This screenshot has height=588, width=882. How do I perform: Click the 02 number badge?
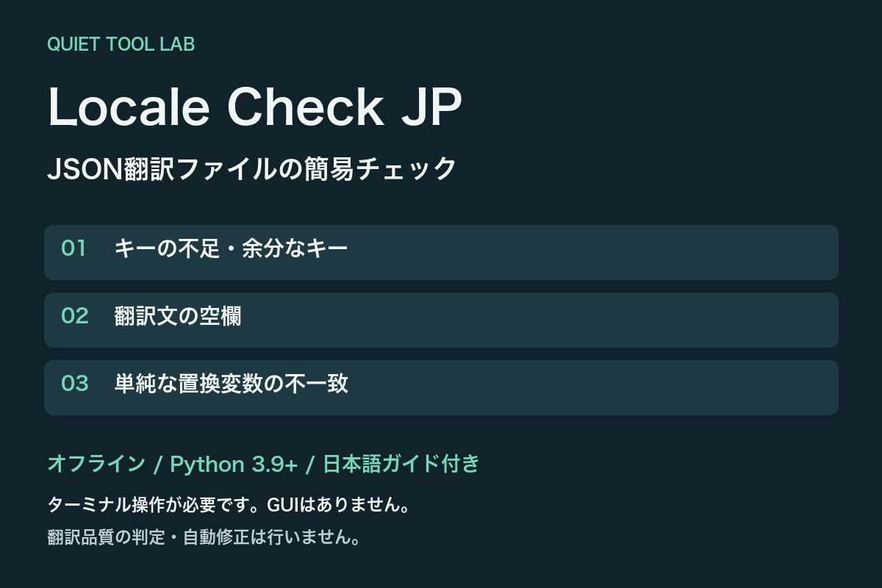[75, 316]
